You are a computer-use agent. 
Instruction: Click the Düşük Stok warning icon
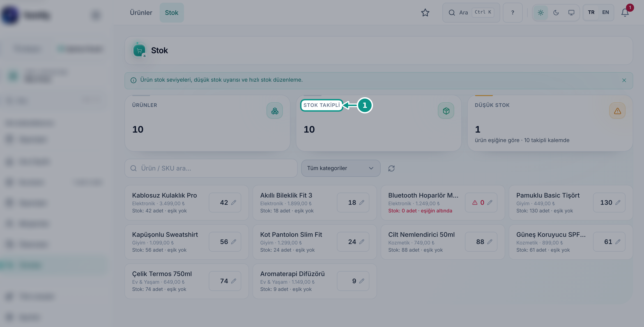click(x=617, y=111)
